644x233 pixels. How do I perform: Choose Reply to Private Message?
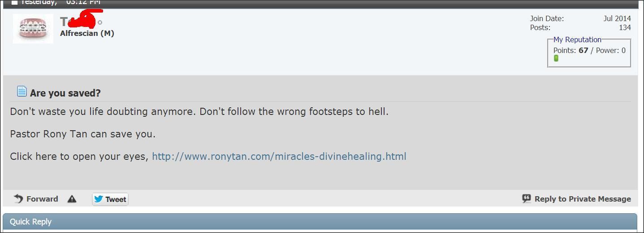(583, 199)
